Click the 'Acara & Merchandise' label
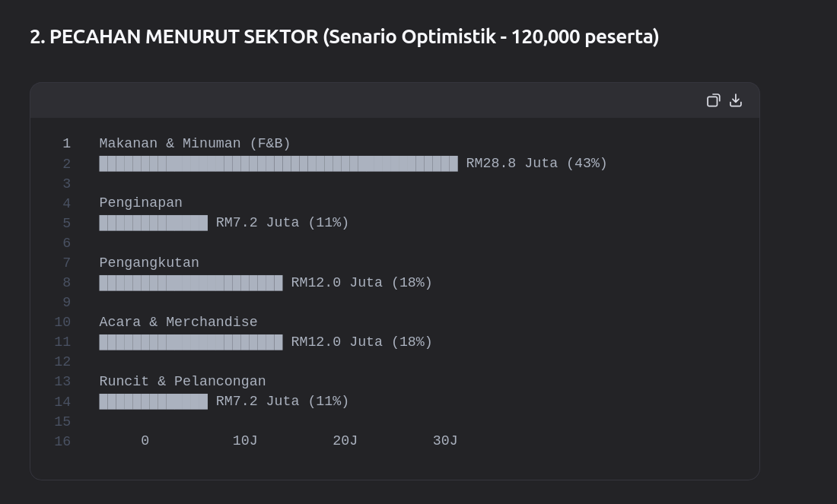 178,322
